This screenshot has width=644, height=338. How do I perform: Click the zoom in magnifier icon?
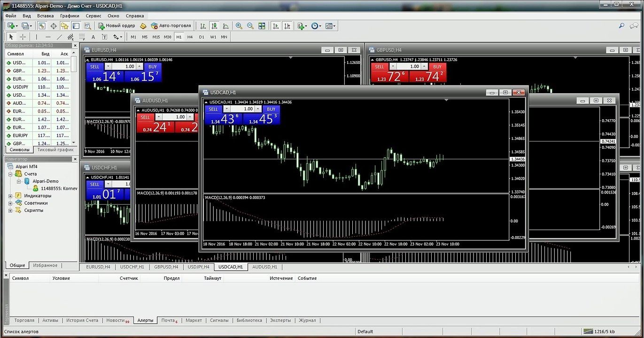tap(239, 26)
